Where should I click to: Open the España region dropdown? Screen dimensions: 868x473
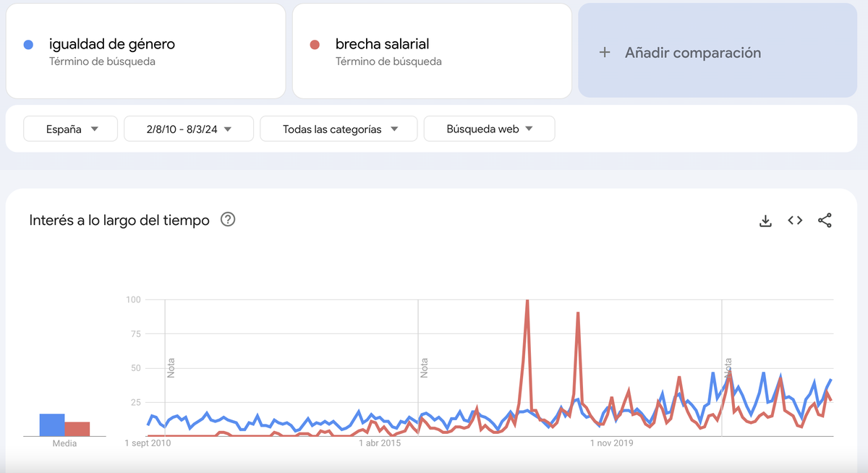tap(72, 129)
